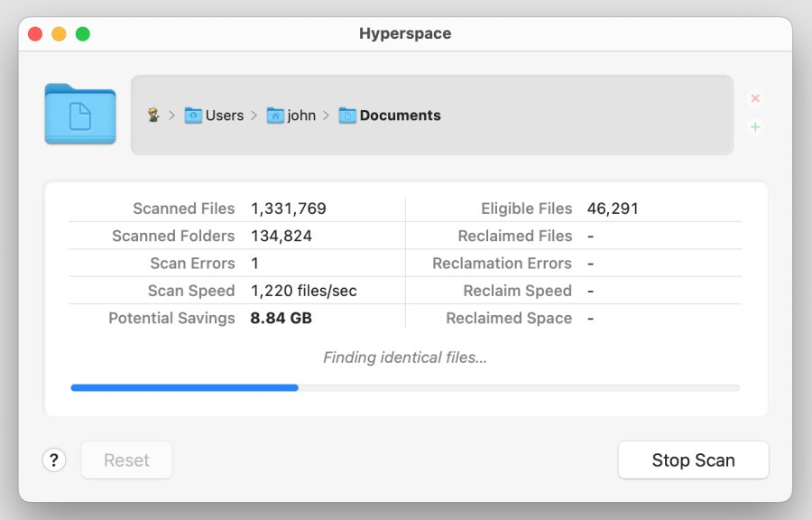This screenshot has height=520, width=812.
Task: Click the Hyperspace window title
Action: [x=405, y=33]
